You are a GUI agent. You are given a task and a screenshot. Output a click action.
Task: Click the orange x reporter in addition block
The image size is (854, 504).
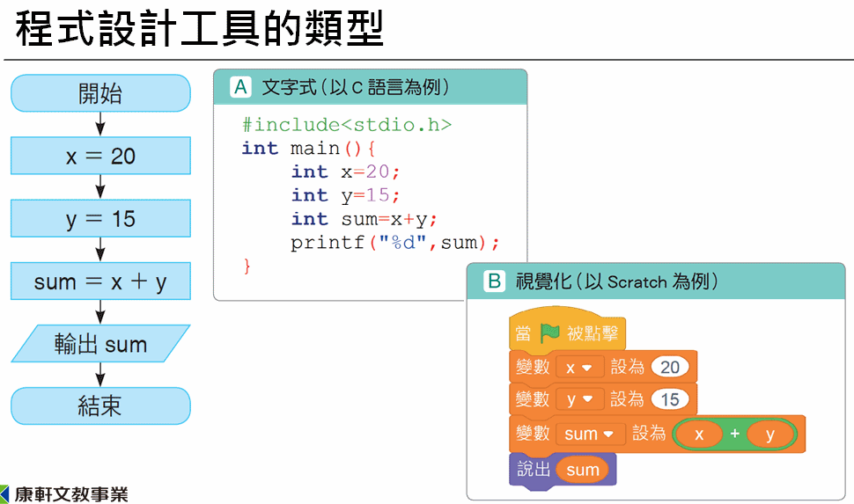(x=699, y=435)
